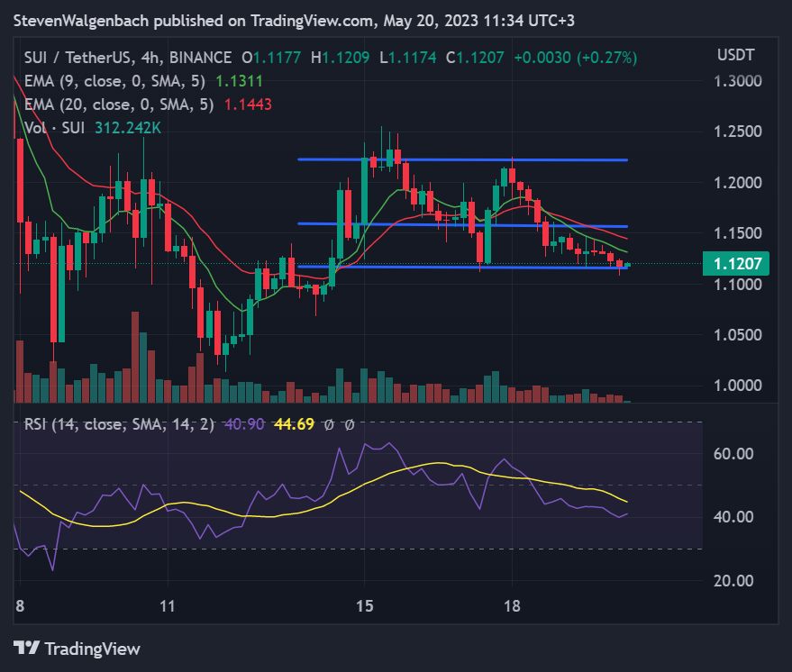This screenshot has width=792, height=672.
Task: Open the RSI indicator legend label
Action: (x=119, y=424)
